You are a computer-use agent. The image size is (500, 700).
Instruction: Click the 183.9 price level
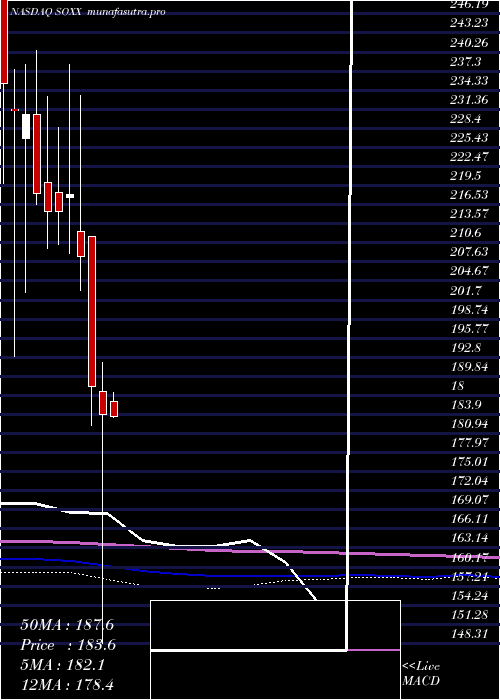click(x=466, y=404)
